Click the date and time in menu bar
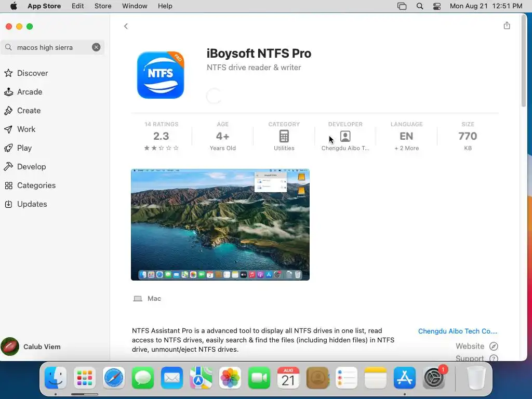Viewport: 532px width, 399px height. [486, 6]
